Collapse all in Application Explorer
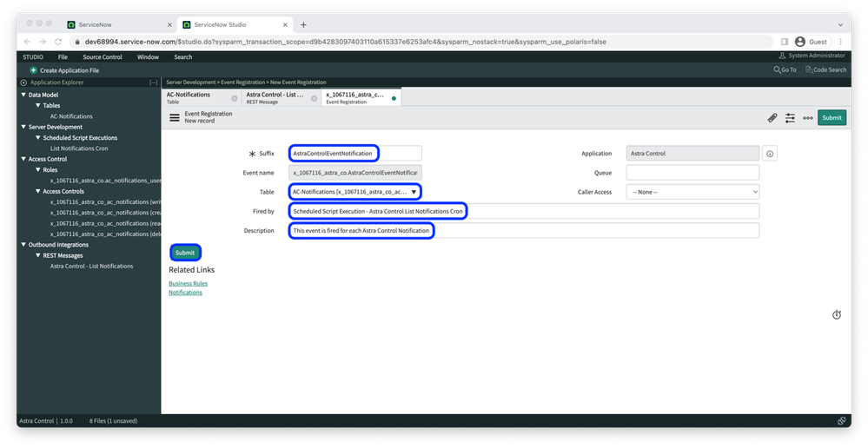Viewport: 868px width, 448px height. [x=153, y=82]
